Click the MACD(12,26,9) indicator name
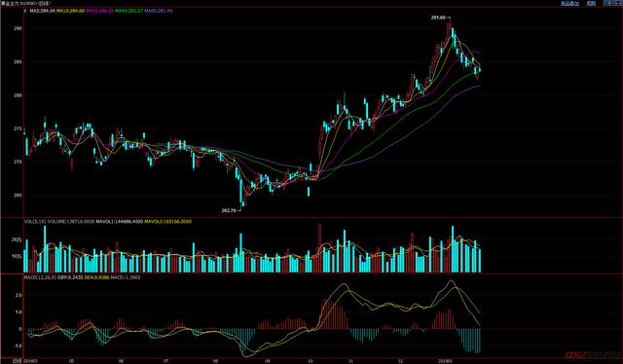Viewport: 623px width, 364px height. tap(40, 277)
